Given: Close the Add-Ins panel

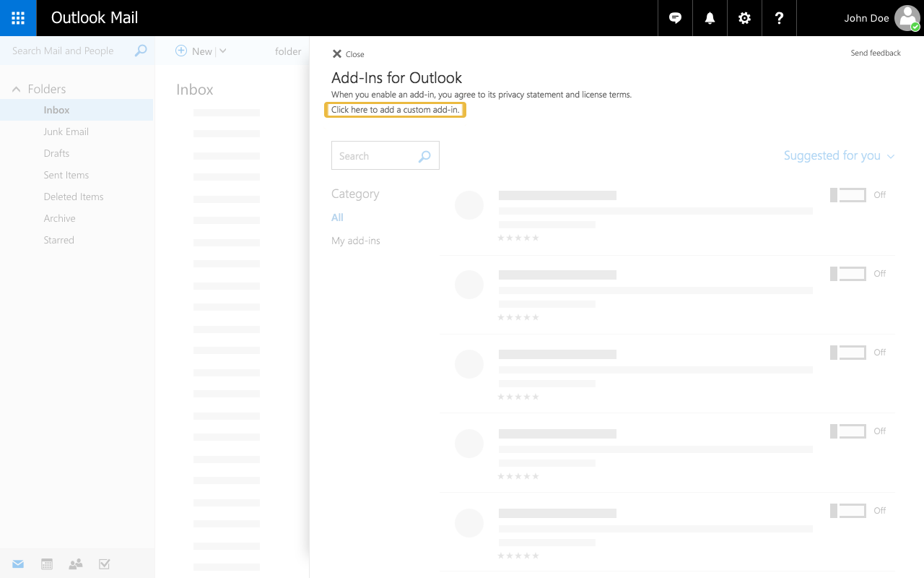Looking at the screenshot, I should tap(348, 54).
